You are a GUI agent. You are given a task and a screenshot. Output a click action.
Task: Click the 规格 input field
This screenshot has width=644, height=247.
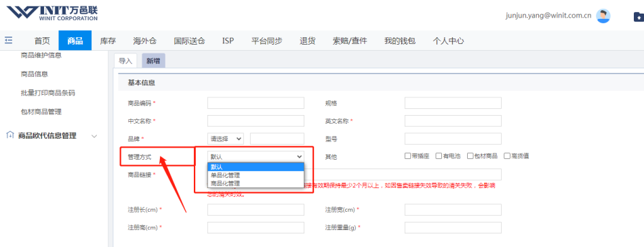click(453, 103)
